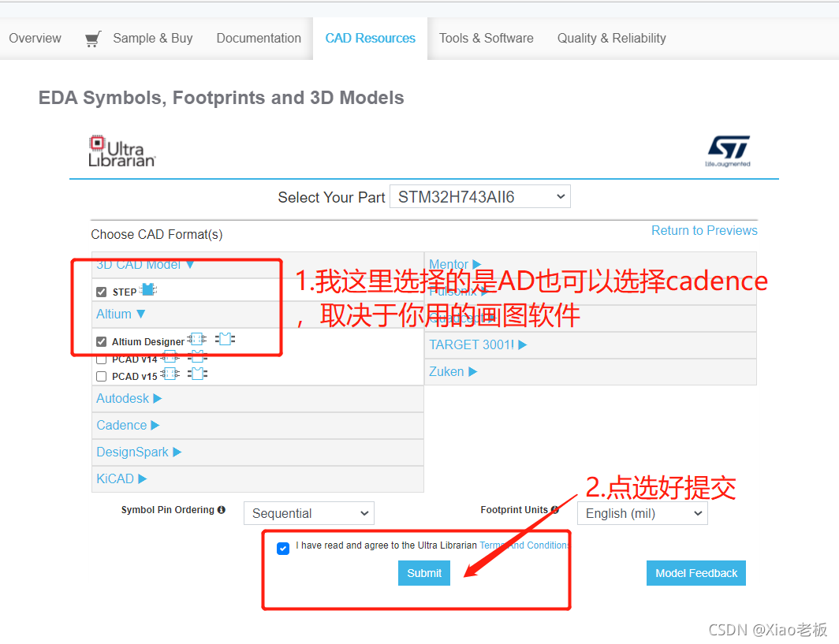Open the Select Your Part dropdown
Screen dimensions: 839x644
[x=480, y=197]
